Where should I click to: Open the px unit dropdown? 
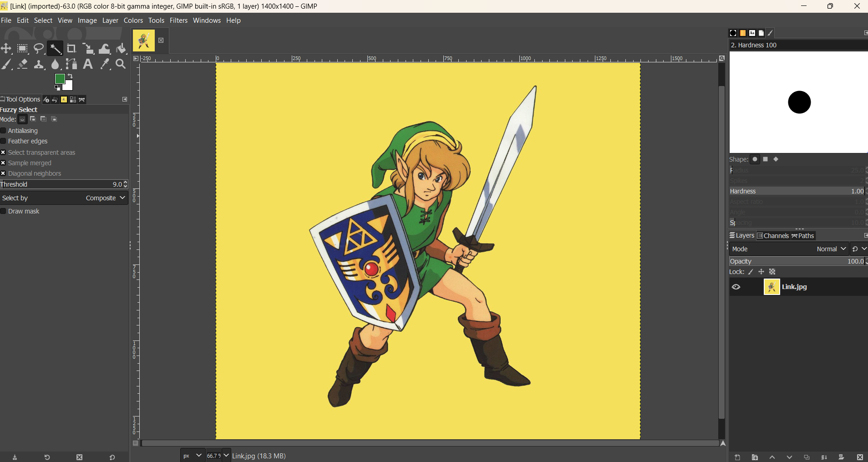[x=192, y=456]
